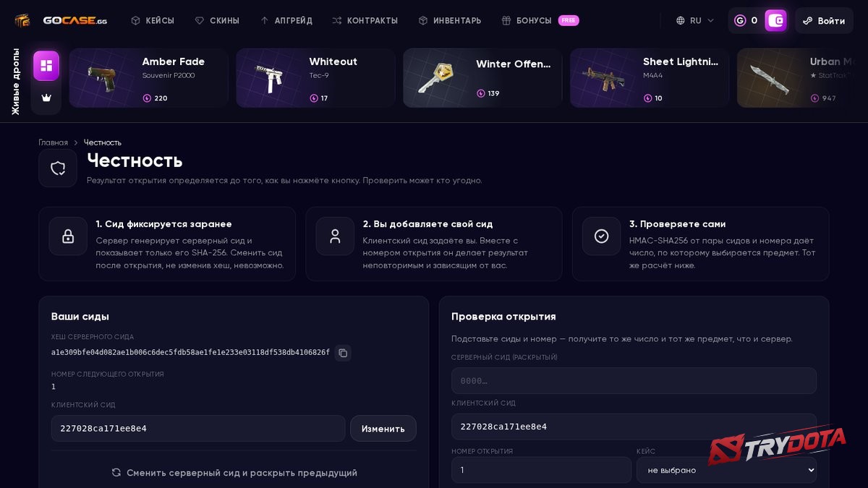Open the Whiteout Tec-9 drop card
868x488 pixels.
[x=315, y=78]
